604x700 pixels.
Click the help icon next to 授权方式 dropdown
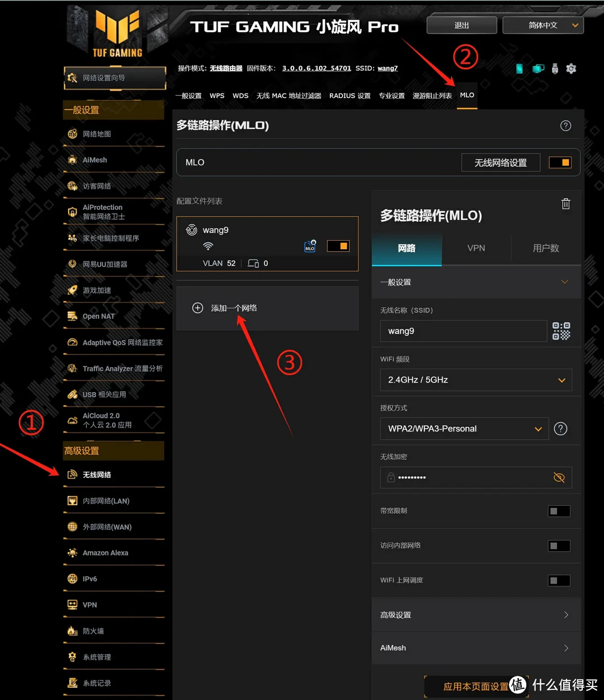tap(560, 429)
